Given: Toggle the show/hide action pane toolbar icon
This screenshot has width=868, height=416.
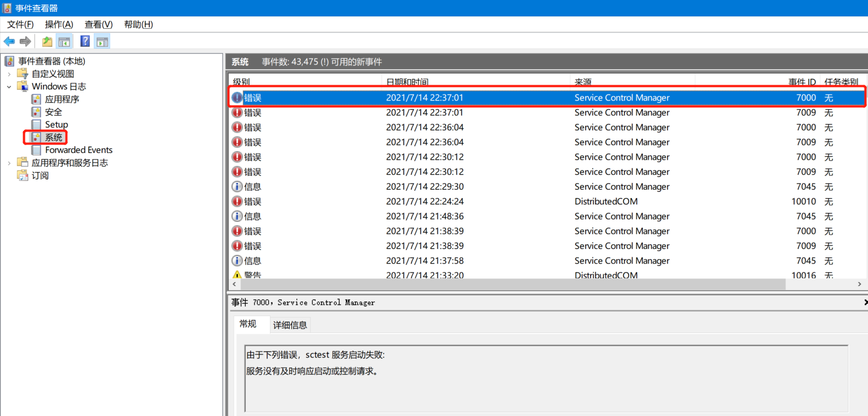Looking at the screenshot, I should [x=102, y=41].
